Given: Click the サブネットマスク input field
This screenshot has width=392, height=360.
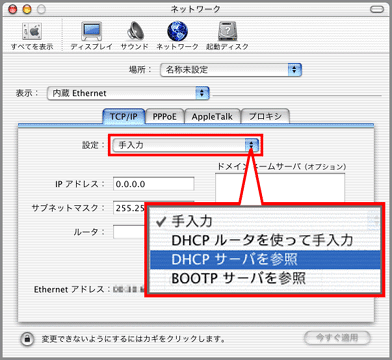Looking at the screenshot, I should [x=130, y=208].
